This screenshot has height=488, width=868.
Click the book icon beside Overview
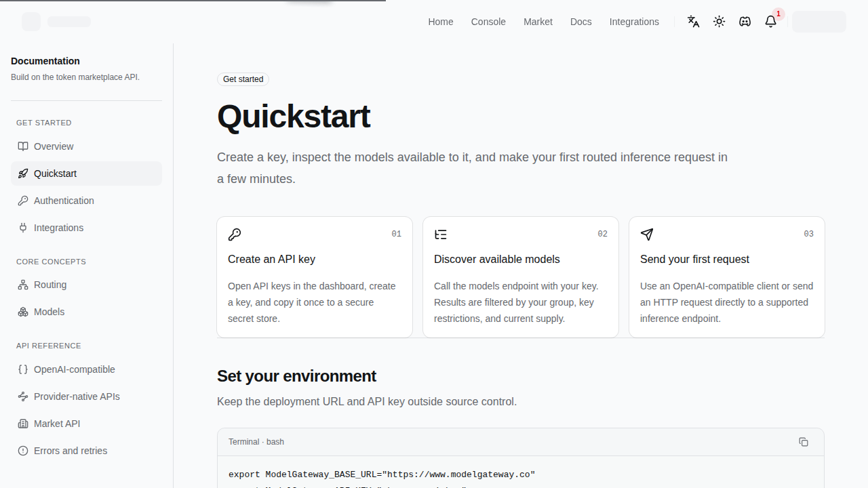[x=23, y=146]
